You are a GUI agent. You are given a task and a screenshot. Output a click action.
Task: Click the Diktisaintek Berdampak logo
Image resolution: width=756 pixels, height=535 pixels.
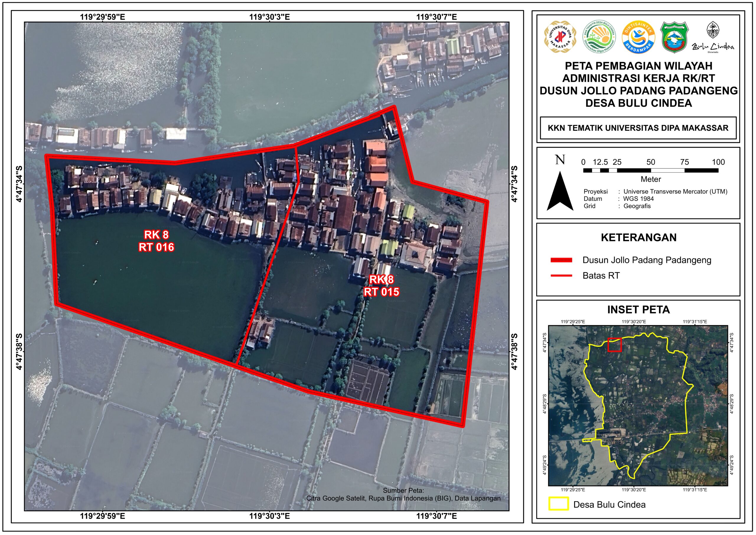coord(638,37)
